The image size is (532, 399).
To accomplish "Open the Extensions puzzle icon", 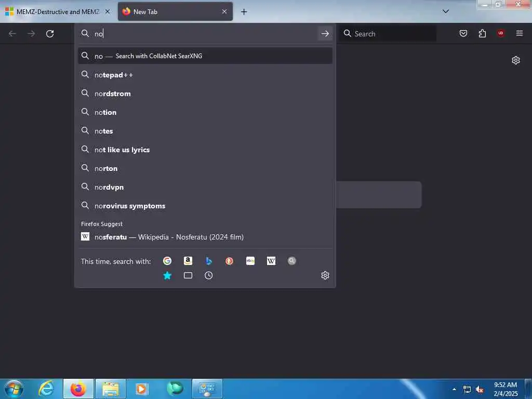I will 482,33.
